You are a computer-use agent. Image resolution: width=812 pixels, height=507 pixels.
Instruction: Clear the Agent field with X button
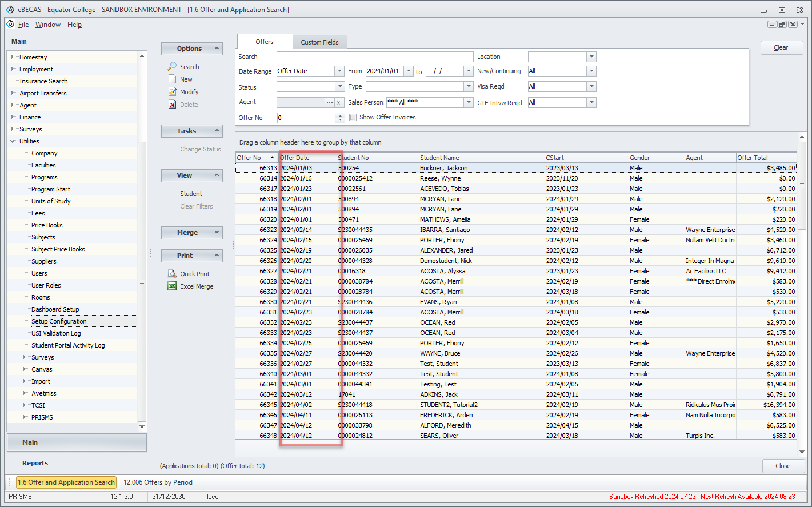(338, 102)
